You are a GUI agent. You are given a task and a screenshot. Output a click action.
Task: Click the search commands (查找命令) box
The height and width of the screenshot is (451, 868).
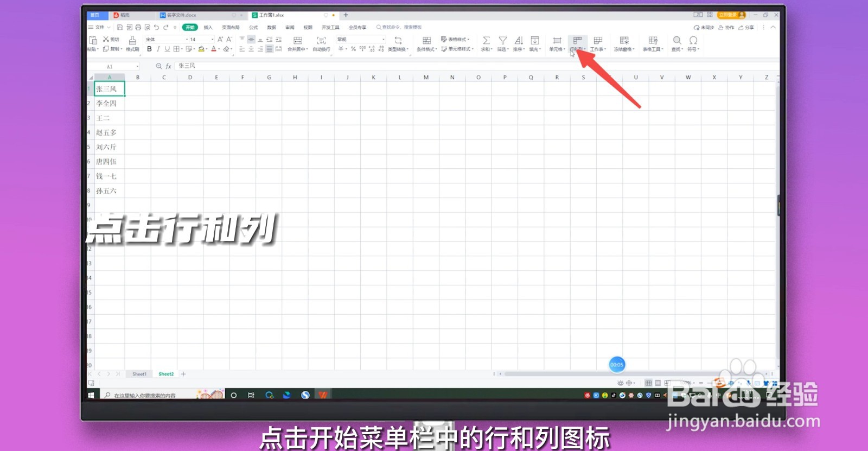coord(399,27)
